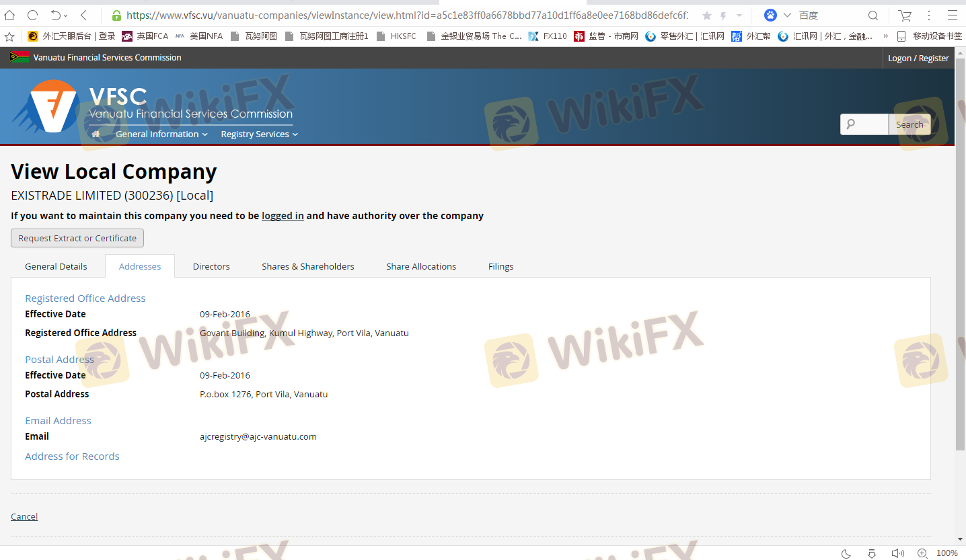The width and height of the screenshot is (966, 560).
Task: Expand the search engine chooser chevron
Action: pyautogui.click(x=787, y=15)
